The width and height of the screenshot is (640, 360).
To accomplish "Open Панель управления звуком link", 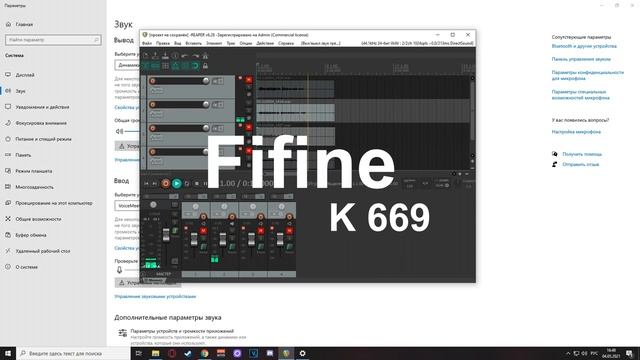I will pos(581,59).
